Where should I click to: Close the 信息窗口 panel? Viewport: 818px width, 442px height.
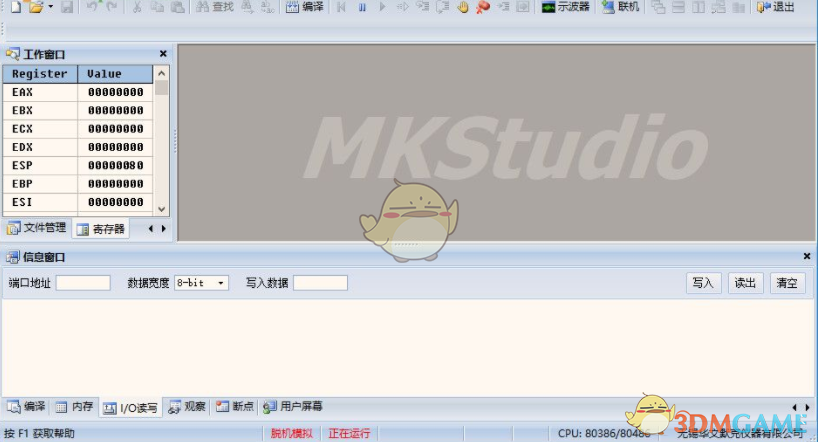[x=807, y=256]
